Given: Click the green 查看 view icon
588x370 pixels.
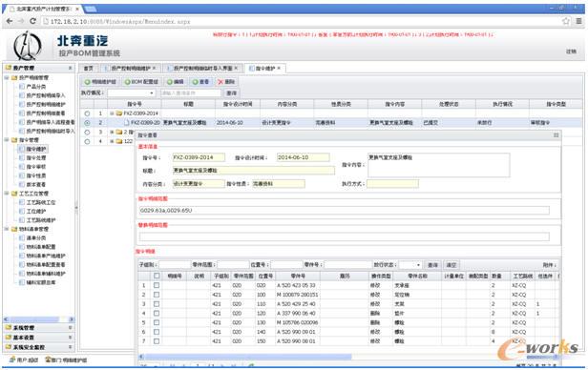Looking at the screenshot, I should [x=195, y=82].
